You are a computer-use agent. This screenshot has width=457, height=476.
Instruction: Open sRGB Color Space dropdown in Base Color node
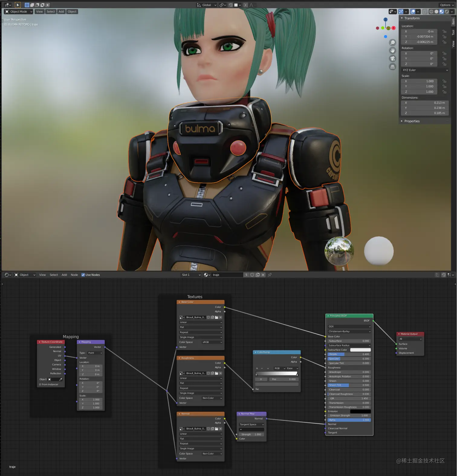(x=212, y=342)
